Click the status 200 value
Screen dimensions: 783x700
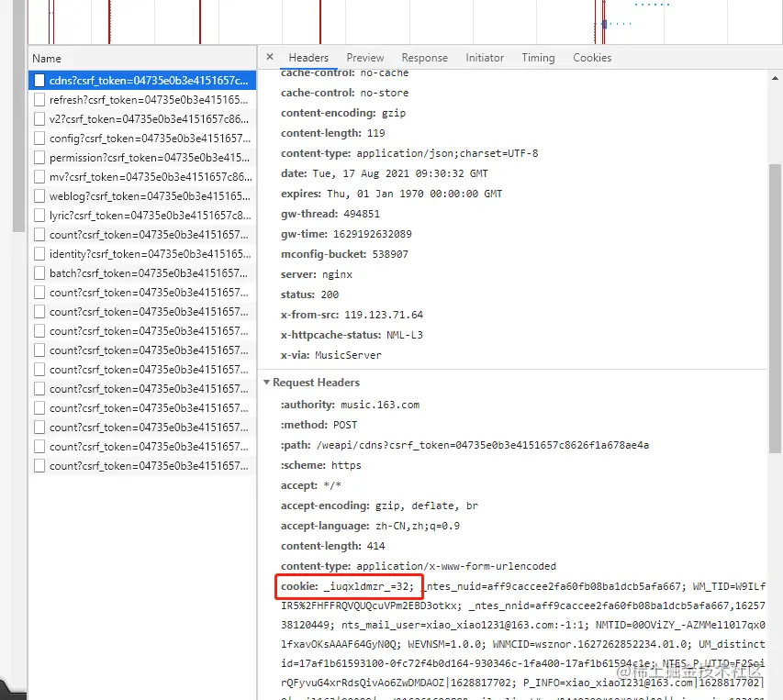(330, 294)
